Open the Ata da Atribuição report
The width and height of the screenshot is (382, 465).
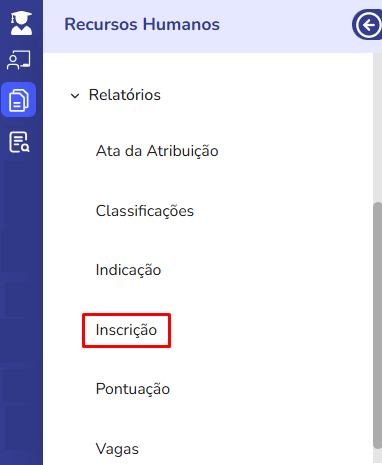pos(157,151)
